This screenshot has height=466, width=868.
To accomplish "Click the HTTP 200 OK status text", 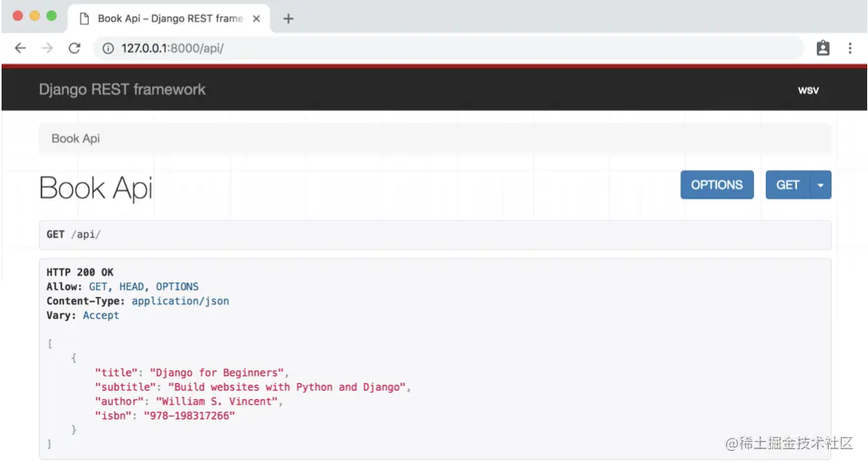I will [80, 272].
